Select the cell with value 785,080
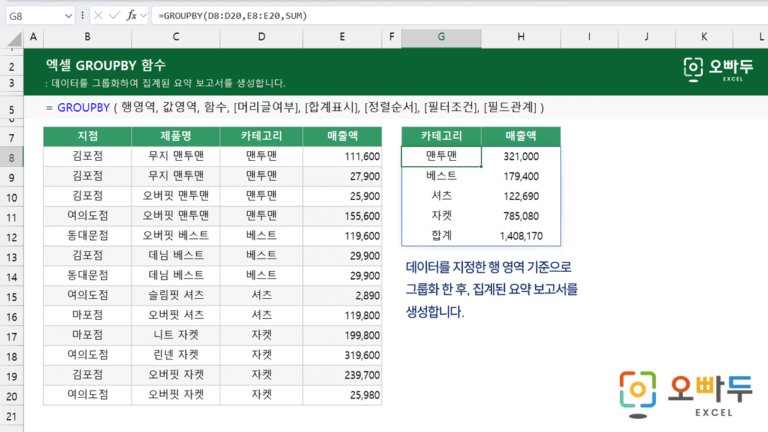Viewport: 768px width, 432px height. click(521, 216)
